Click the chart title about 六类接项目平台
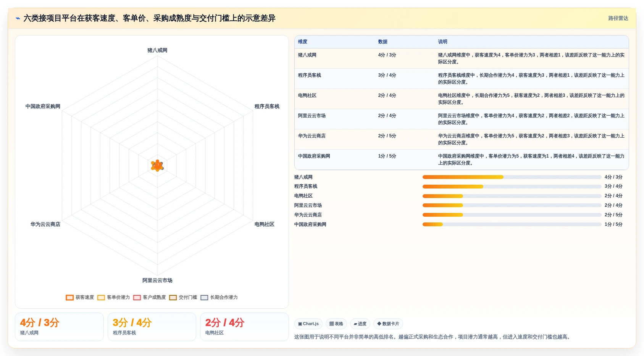644x356 pixels. (x=149, y=18)
